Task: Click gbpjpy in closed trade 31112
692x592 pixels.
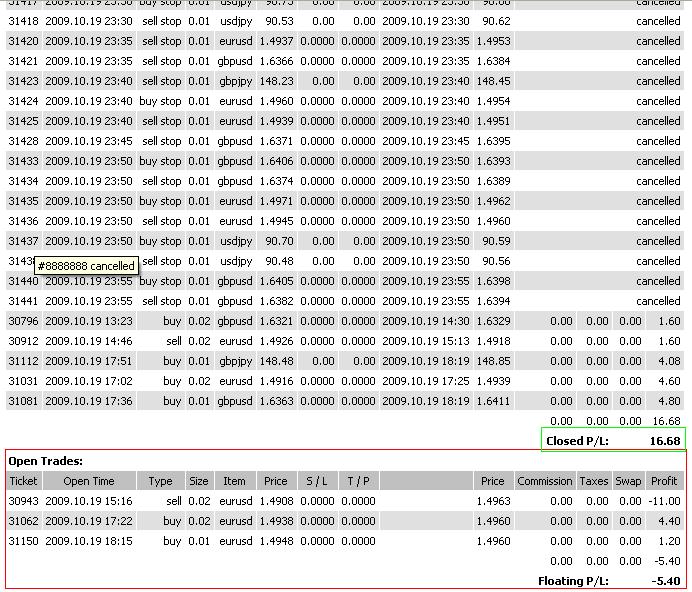Action: [236, 361]
